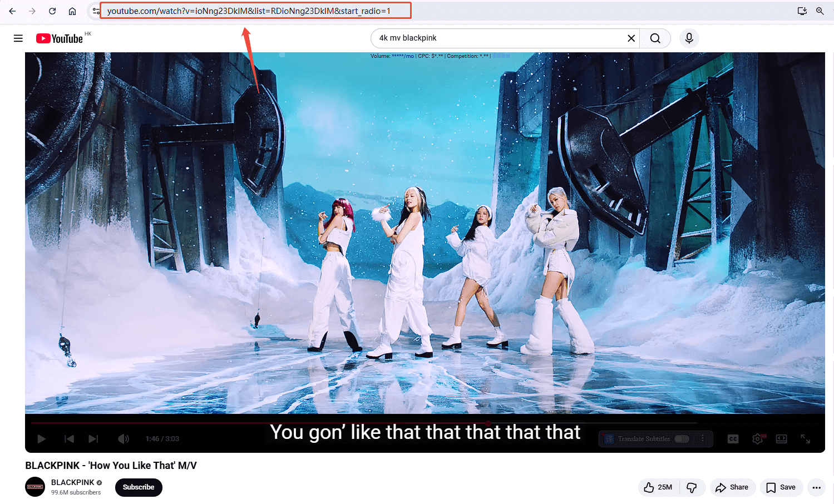Open the BLACKPINK channel name link
The width and height of the screenshot is (834, 504).
[x=73, y=482]
